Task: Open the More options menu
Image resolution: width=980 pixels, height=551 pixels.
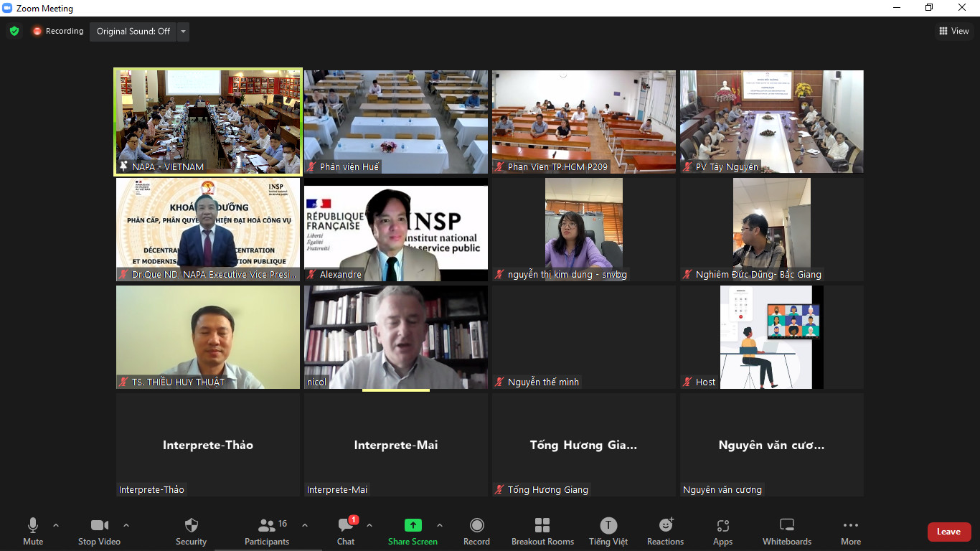Action: pos(851,532)
